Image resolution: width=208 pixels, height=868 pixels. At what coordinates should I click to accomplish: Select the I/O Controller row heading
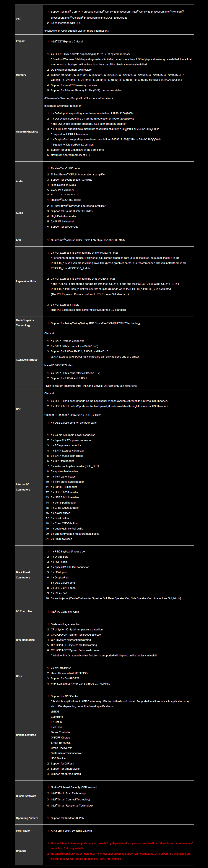tap(24, 611)
